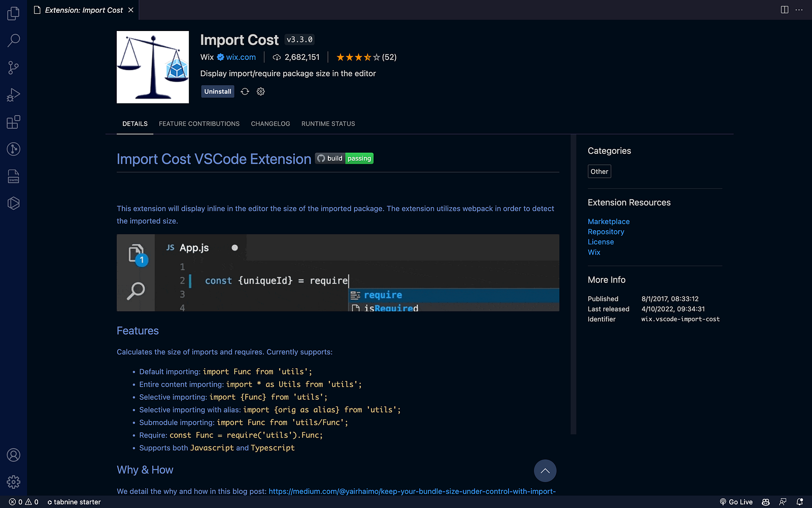Open the circled git branch graph view

pos(14,149)
